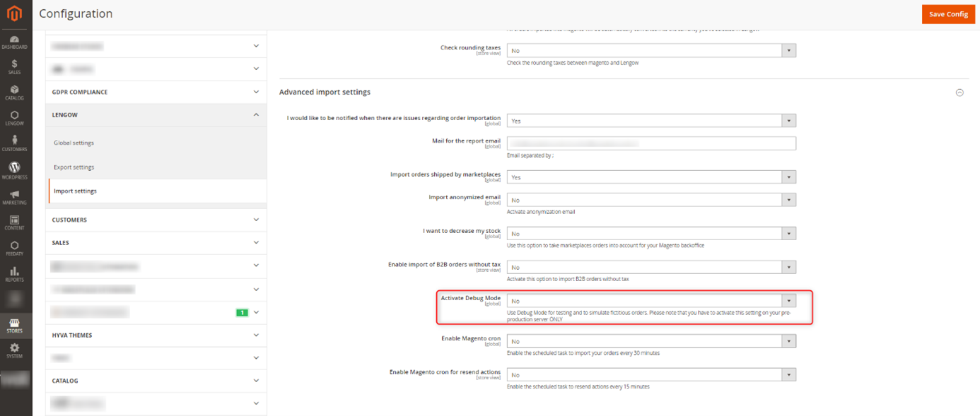Open the Dashboard sidebar icon

pos(15,42)
